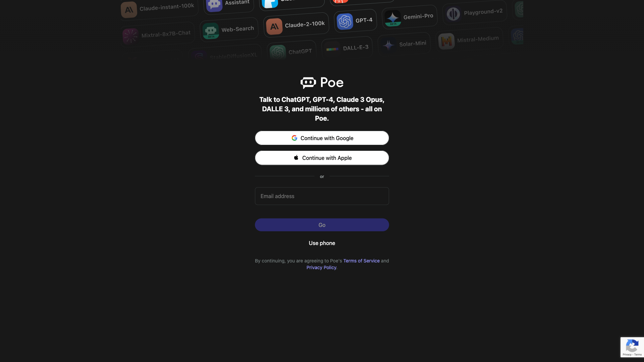Click Continue with Apple button
The width and height of the screenshot is (644, 362).
point(322,158)
